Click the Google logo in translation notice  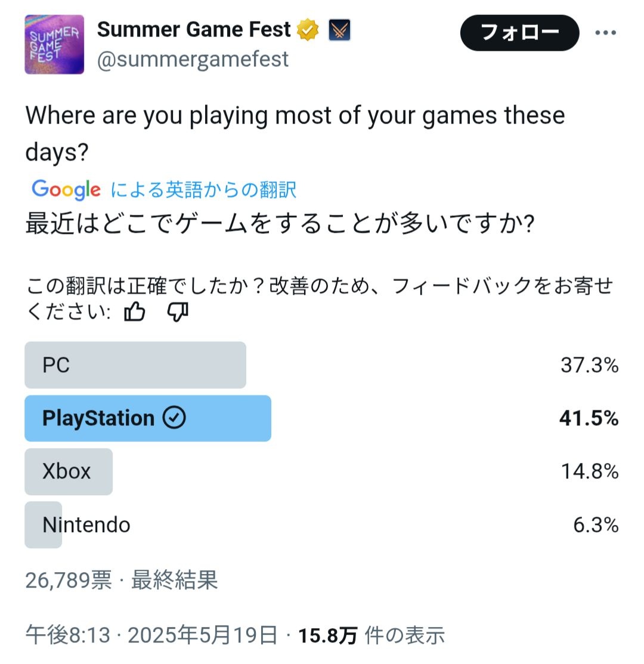(66, 189)
